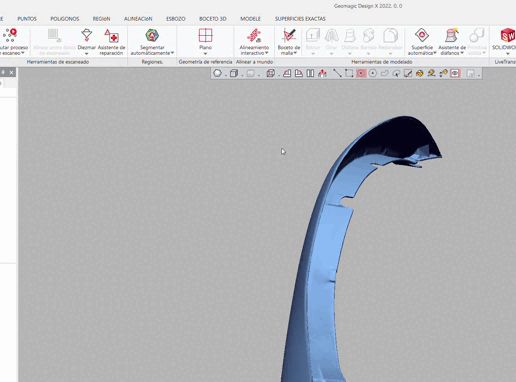The height and width of the screenshot is (382, 516).
Task: Run Segmentar automáticamente tool
Action: coord(152,42)
